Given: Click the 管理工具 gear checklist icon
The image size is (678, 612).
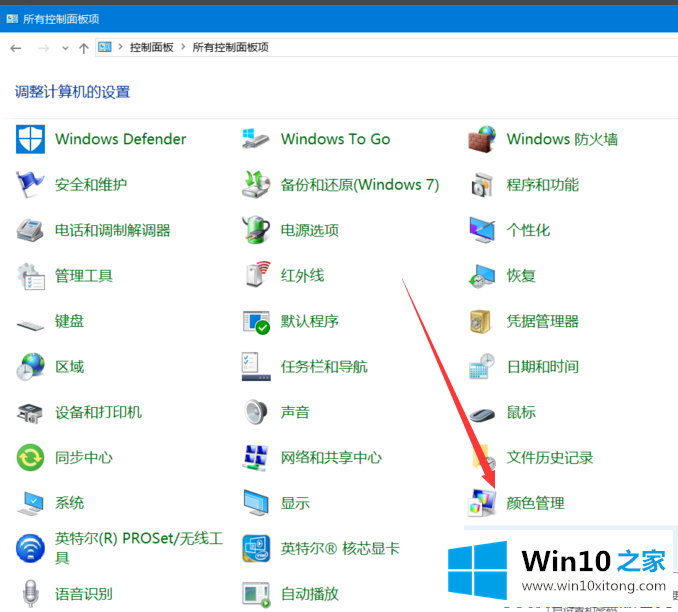Looking at the screenshot, I should pyautogui.click(x=30, y=276).
